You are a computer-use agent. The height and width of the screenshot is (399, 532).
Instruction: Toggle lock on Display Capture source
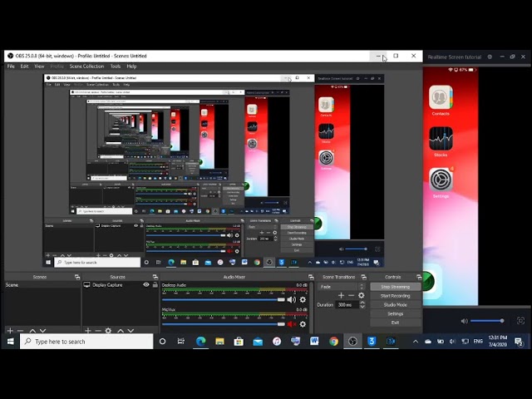coord(155,284)
